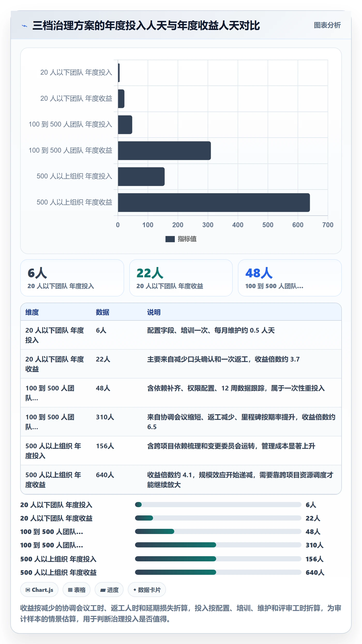Click the chart bar for 100 到 500 人团队 年度收益
This screenshot has height=644, width=362.
click(x=164, y=151)
